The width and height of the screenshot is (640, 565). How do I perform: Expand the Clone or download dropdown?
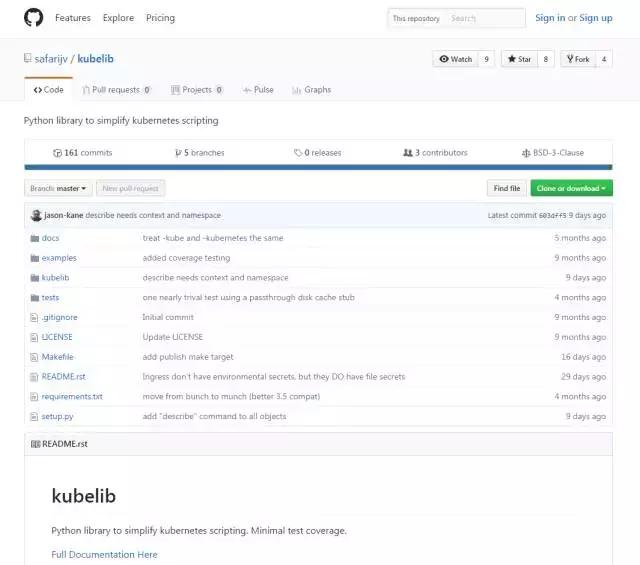[571, 188]
